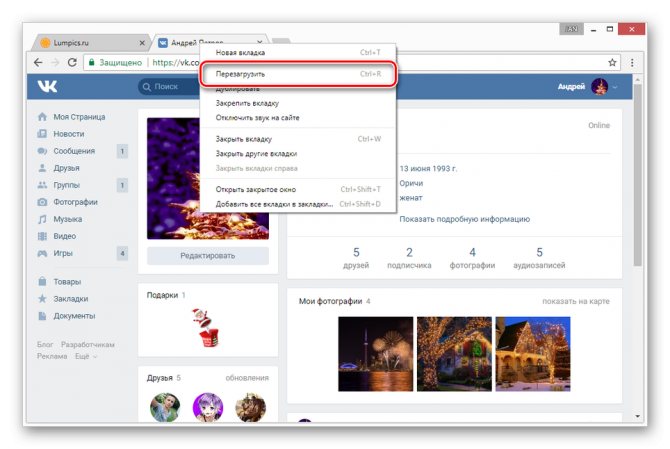Click the shopping bag icon beside Товары
Screen dimensions: 670x449
pyautogui.click(x=42, y=282)
